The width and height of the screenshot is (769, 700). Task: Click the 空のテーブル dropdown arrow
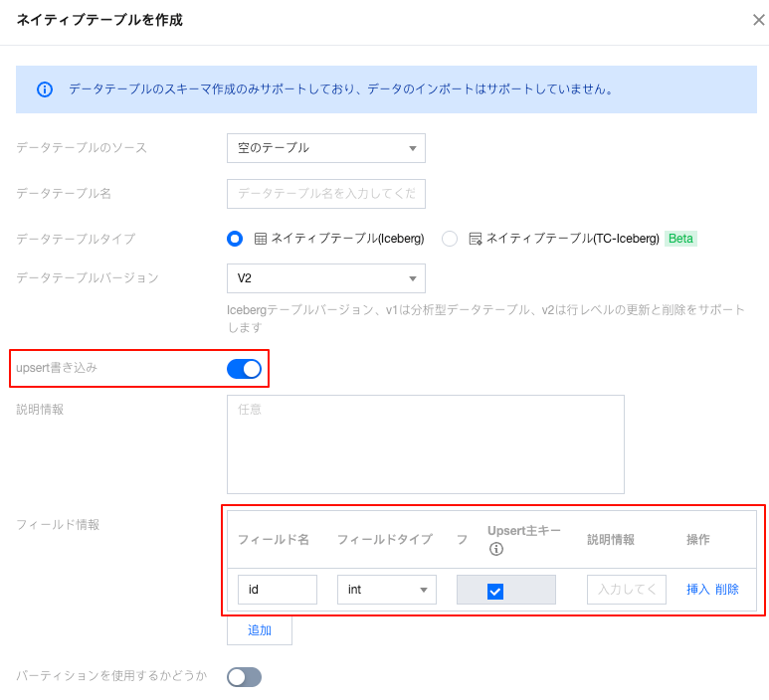[413, 148]
